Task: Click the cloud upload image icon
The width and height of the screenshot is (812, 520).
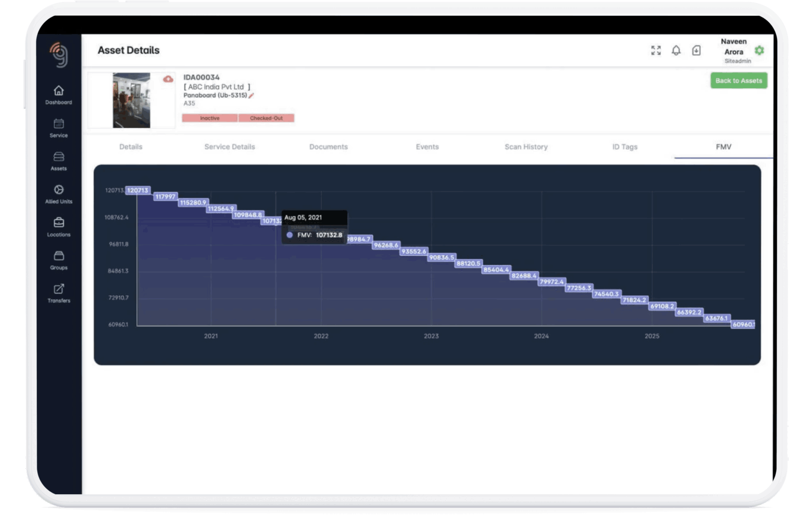Action: [x=168, y=79]
